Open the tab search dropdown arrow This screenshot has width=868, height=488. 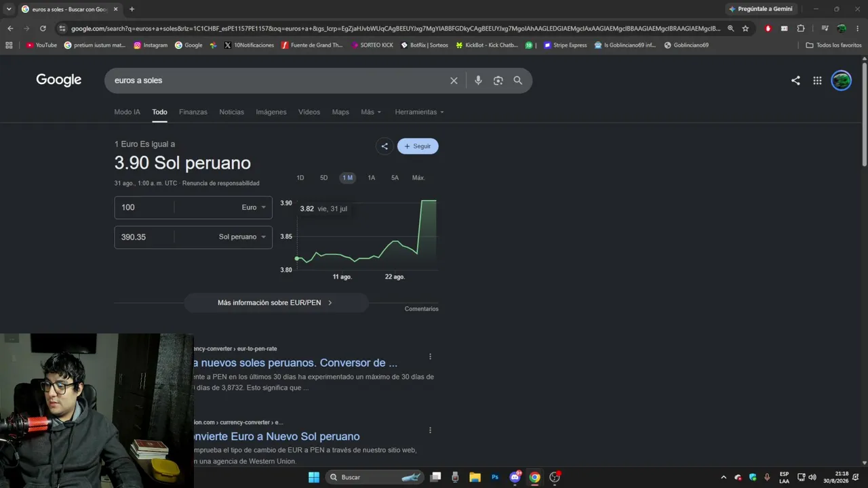point(9,9)
